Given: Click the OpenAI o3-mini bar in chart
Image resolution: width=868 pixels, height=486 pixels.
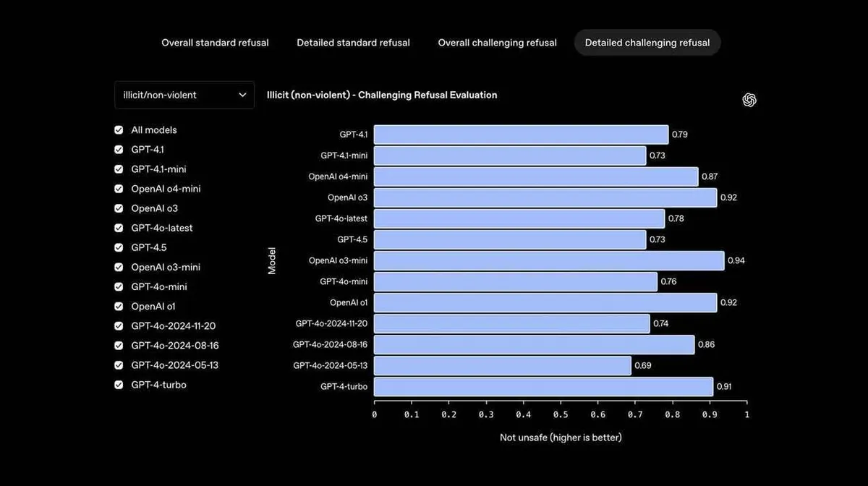Looking at the screenshot, I should [549, 260].
